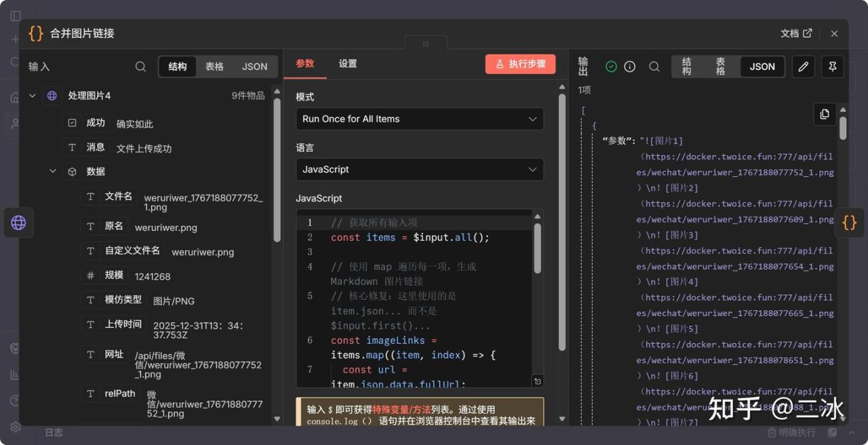Collapse the 处理图片4 tree node
Viewport: 868px width, 445px height.
[32, 96]
